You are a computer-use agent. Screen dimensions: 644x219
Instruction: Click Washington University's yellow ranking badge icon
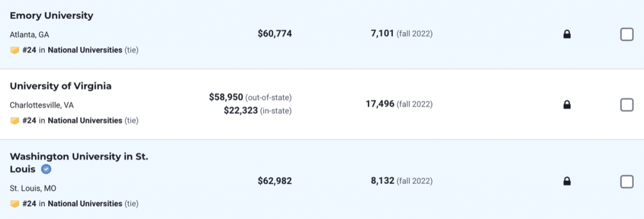tap(15, 204)
